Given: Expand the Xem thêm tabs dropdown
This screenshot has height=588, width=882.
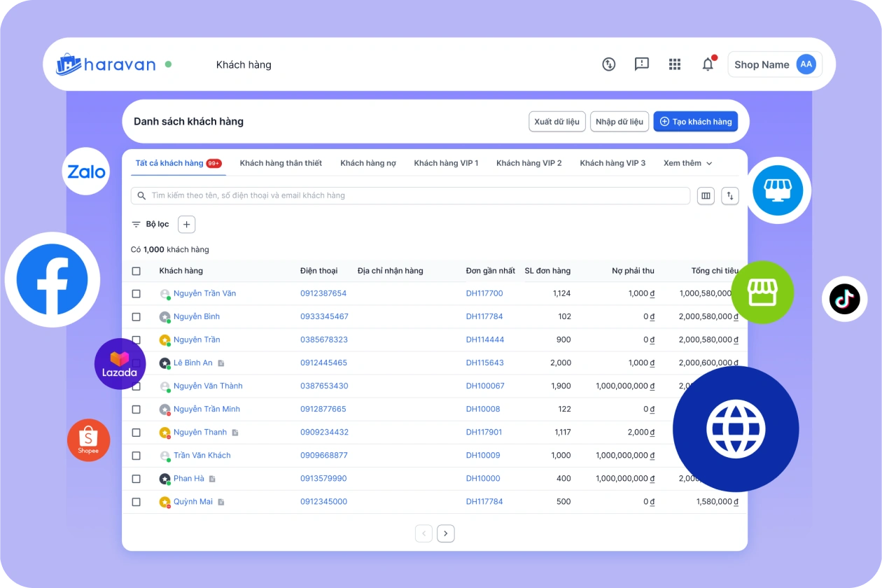Looking at the screenshot, I should coord(687,163).
